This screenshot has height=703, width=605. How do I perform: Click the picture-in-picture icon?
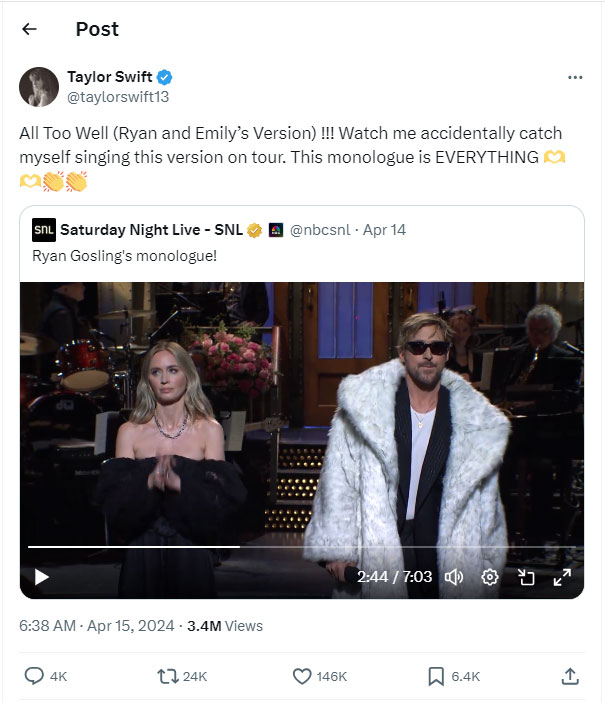coord(526,577)
